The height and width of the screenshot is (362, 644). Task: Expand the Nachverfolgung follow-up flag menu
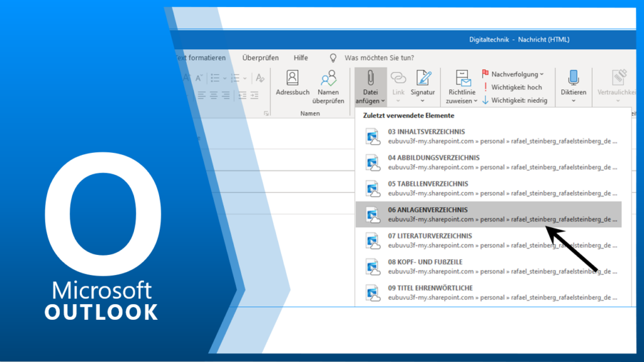[513, 74]
